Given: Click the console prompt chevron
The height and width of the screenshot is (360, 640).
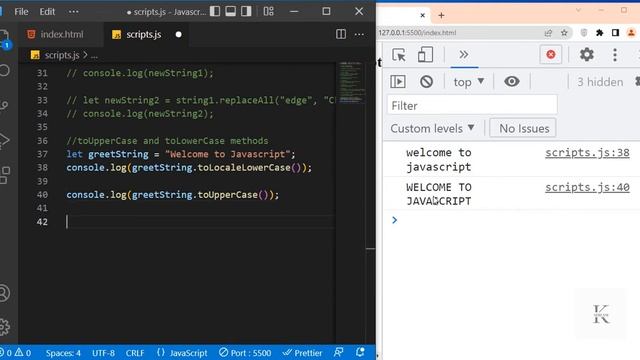Looking at the screenshot, I should (x=394, y=220).
